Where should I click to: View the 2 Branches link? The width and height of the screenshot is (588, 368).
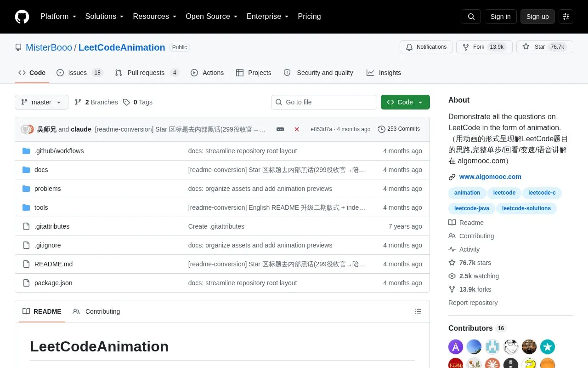tap(96, 102)
